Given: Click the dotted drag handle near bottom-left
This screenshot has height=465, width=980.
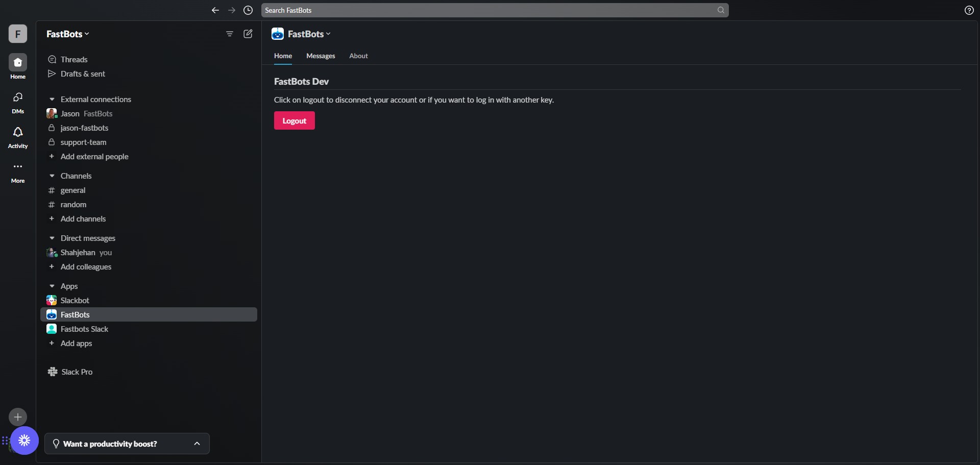Looking at the screenshot, I should pos(5,440).
